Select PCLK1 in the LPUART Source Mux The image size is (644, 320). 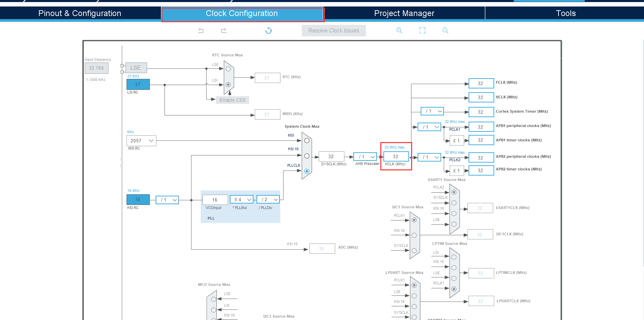(414, 285)
